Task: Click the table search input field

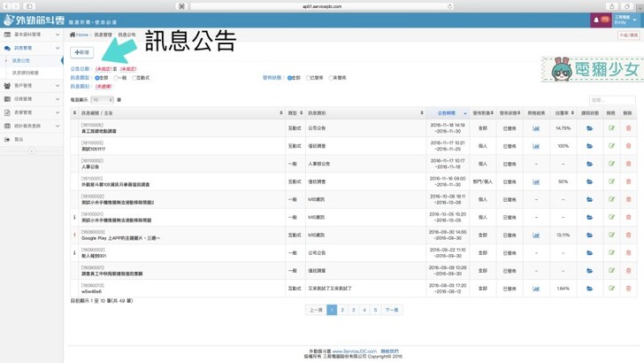Action: pos(611,100)
